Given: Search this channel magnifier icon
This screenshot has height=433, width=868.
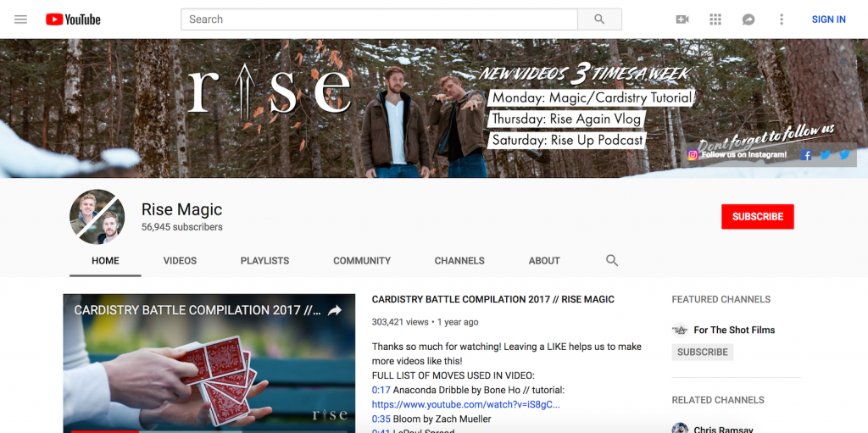Looking at the screenshot, I should click(612, 260).
